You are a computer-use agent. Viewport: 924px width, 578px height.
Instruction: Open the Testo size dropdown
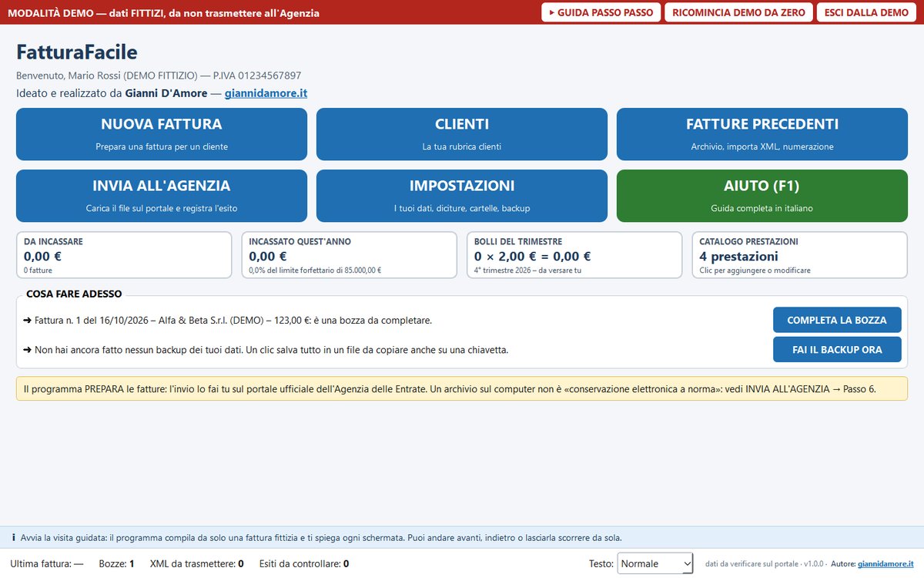(655, 564)
